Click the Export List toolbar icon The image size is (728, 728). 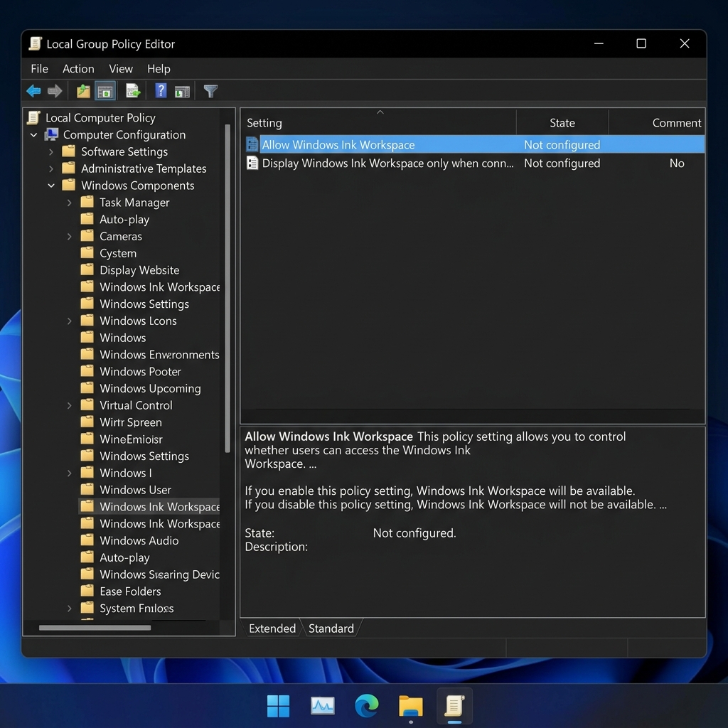(x=133, y=91)
